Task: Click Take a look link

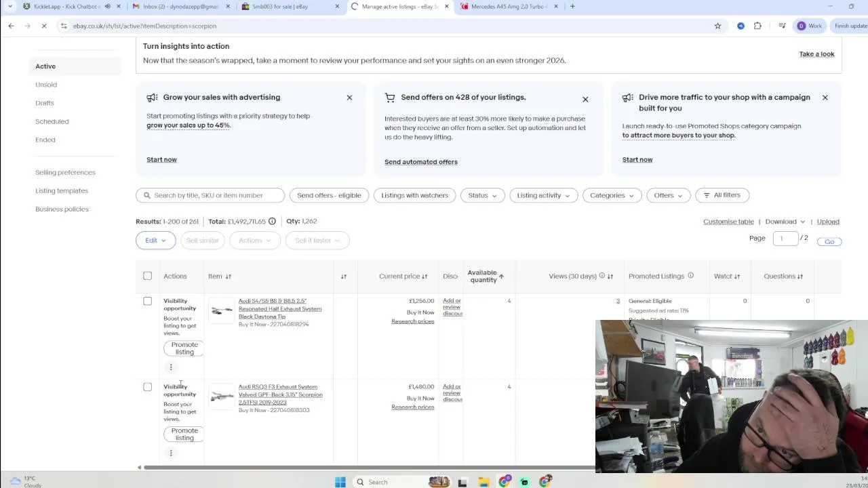Action: pyautogui.click(x=816, y=54)
